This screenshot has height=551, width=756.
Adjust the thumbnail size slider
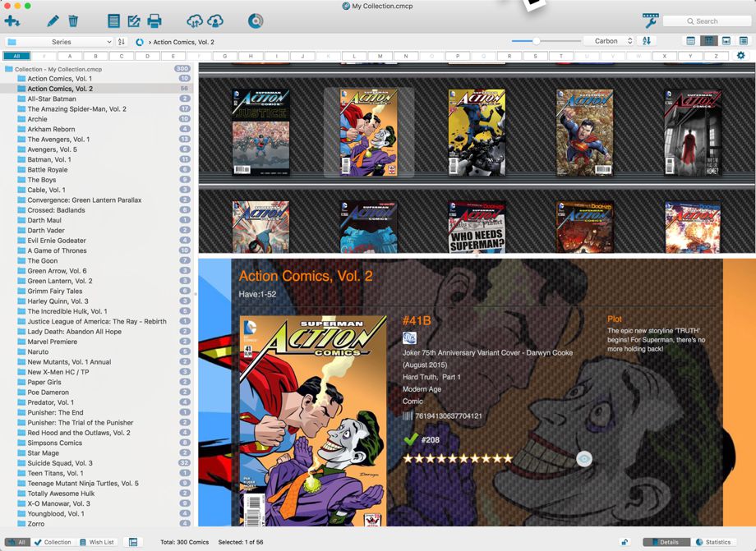click(x=536, y=41)
